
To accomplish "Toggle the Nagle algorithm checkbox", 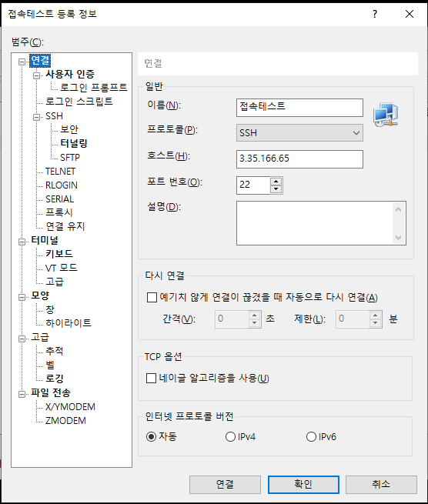I will [x=151, y=379].
